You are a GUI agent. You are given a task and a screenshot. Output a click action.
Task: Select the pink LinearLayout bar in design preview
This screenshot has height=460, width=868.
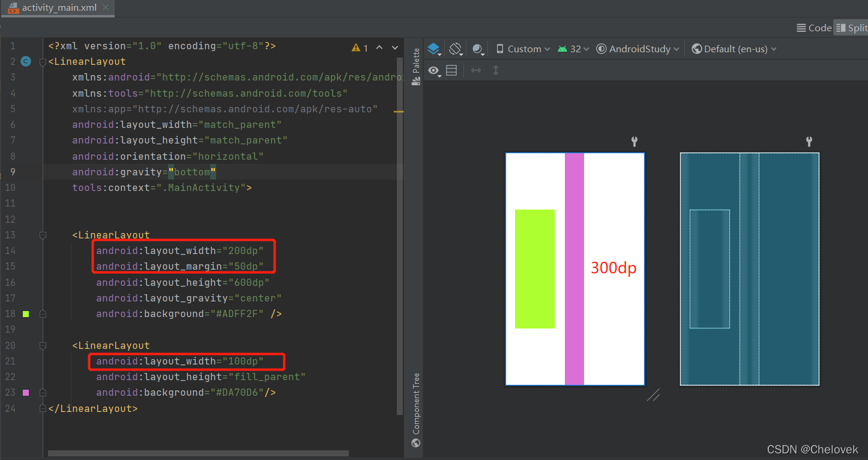(x=574, y=269)
